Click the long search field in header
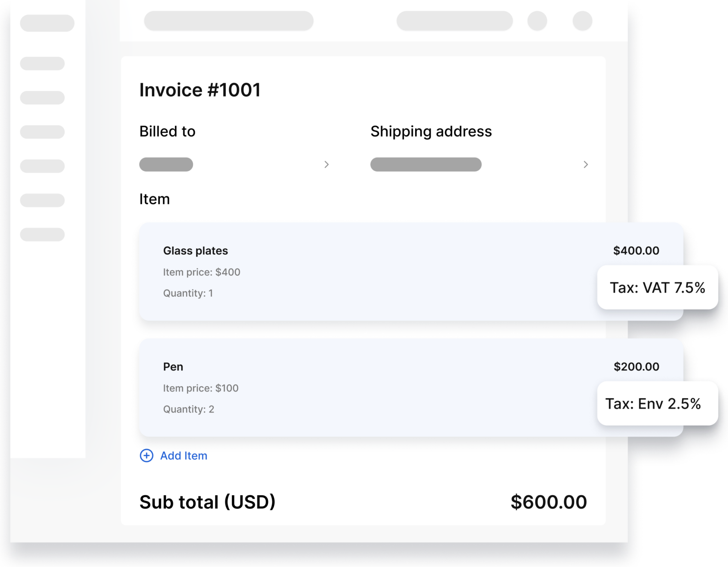 (x=229, y=21)
